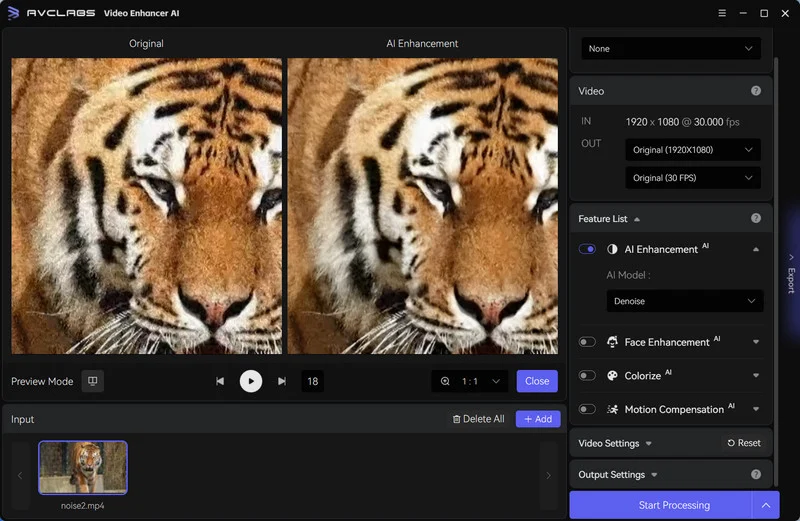The height and width of the screenshot is (521, 800).
Task: Skip to next frame
Action: (x=282, y=381)
